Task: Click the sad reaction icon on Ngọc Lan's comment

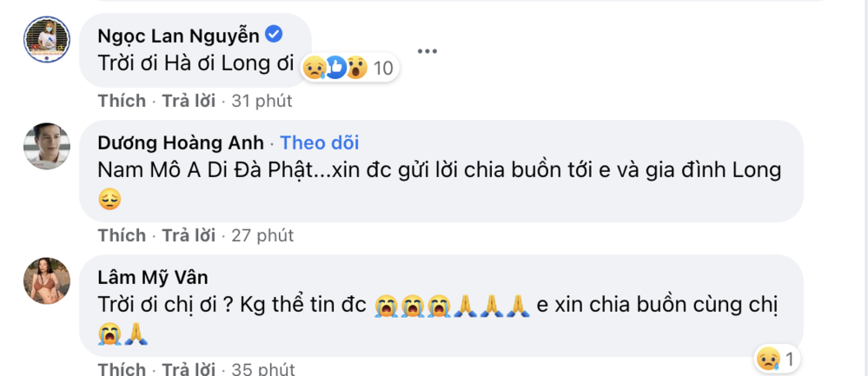Action: coord(315,68)
